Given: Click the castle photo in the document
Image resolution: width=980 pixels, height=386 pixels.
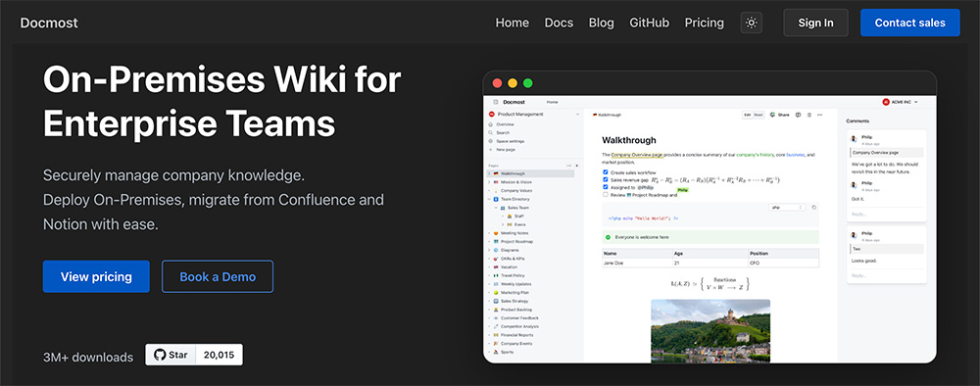Looking at the screenshot, I should click(710, 331).
